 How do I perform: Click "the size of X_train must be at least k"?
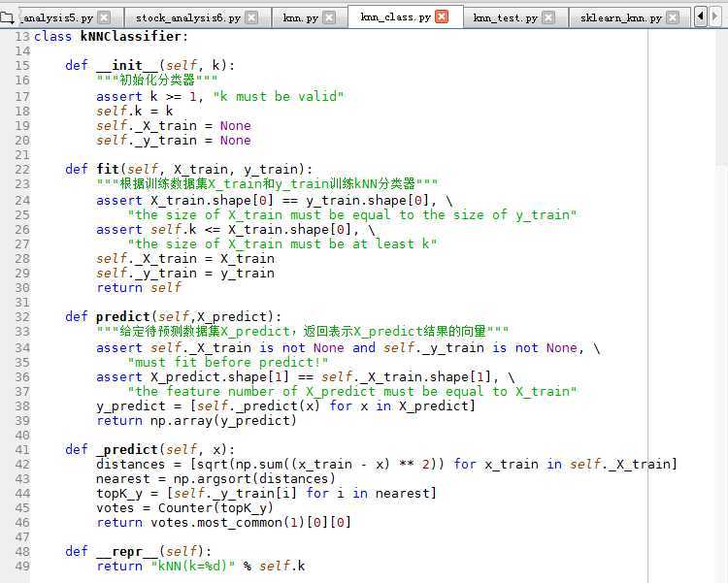tap(282, 243)
